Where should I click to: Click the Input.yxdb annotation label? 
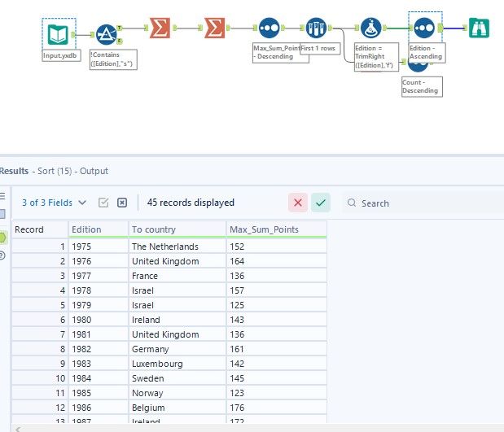point(61,55)
